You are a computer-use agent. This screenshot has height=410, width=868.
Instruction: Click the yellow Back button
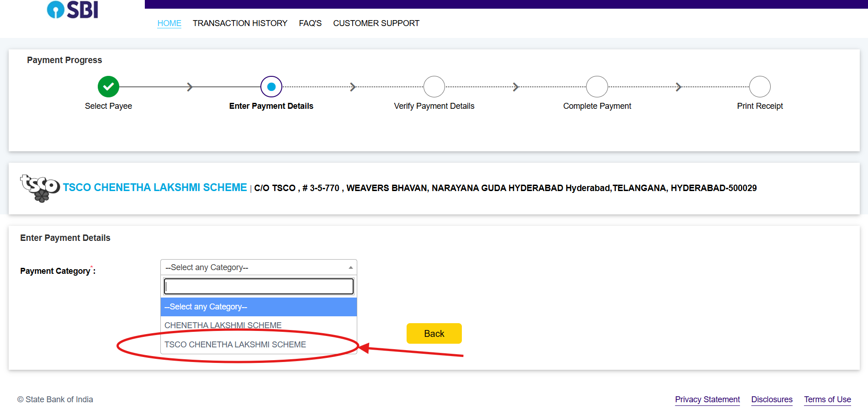coord(434,334)
